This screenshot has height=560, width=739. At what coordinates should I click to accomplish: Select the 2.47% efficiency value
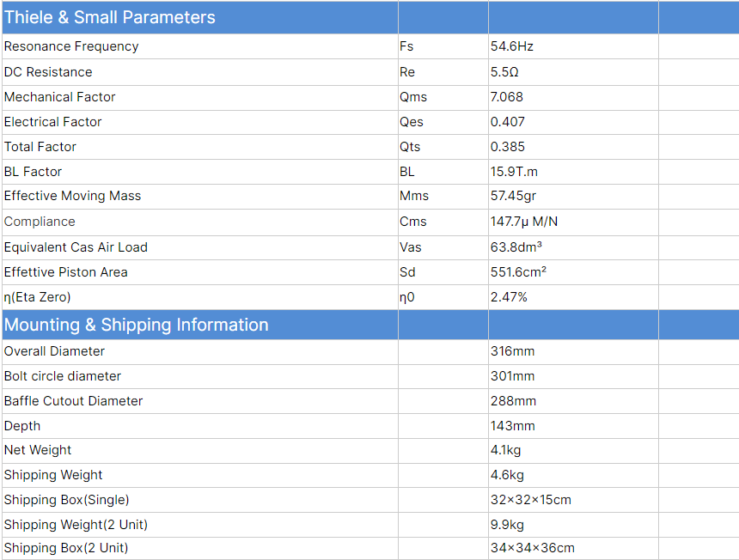tap(509, 297)
